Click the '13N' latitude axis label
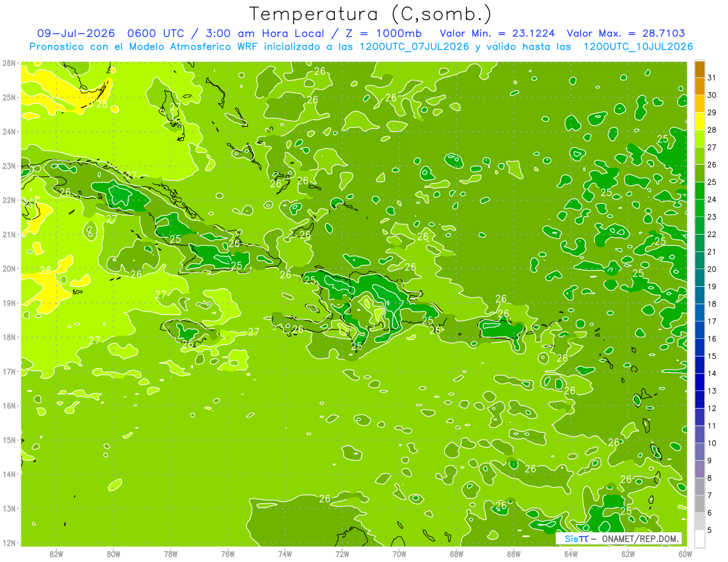This screenshot has height=562, width=728. click(x=8, y=509)
